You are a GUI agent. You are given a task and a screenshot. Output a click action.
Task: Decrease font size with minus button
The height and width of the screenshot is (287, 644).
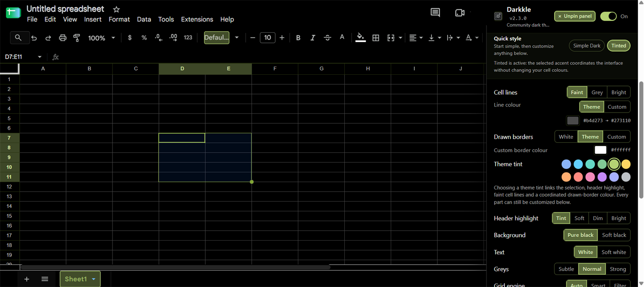252,38
